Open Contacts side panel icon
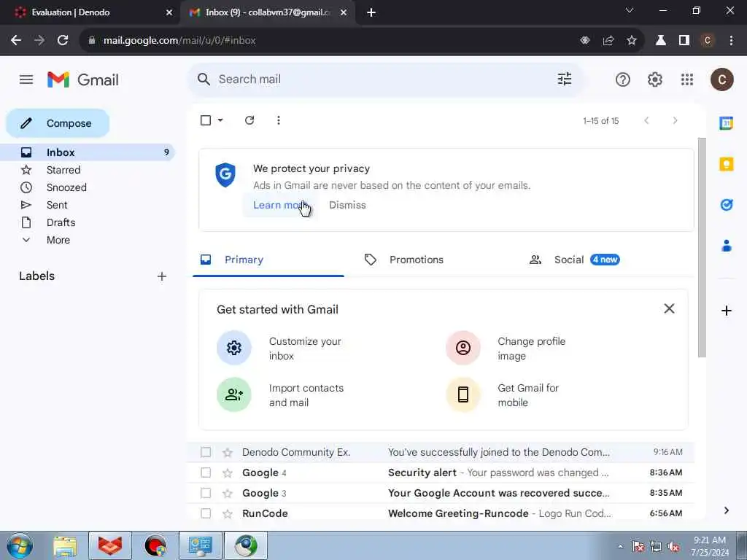 coord(726,246)
